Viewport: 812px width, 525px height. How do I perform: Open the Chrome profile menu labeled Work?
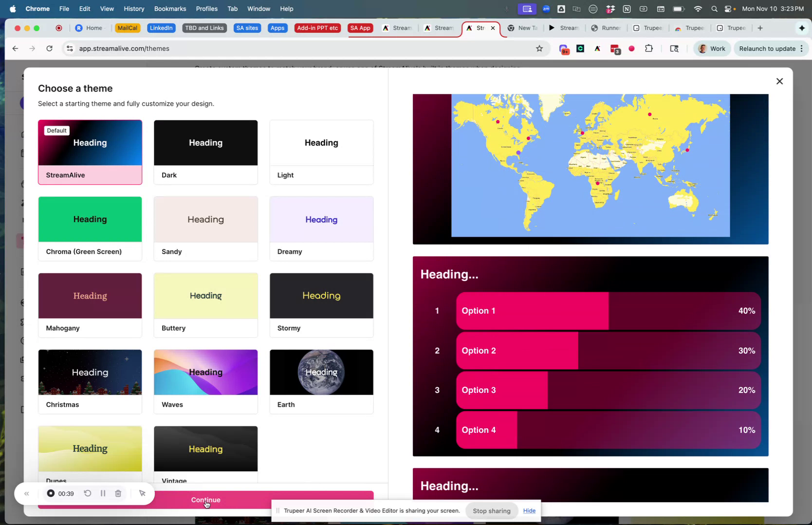[x=712, y=48]
